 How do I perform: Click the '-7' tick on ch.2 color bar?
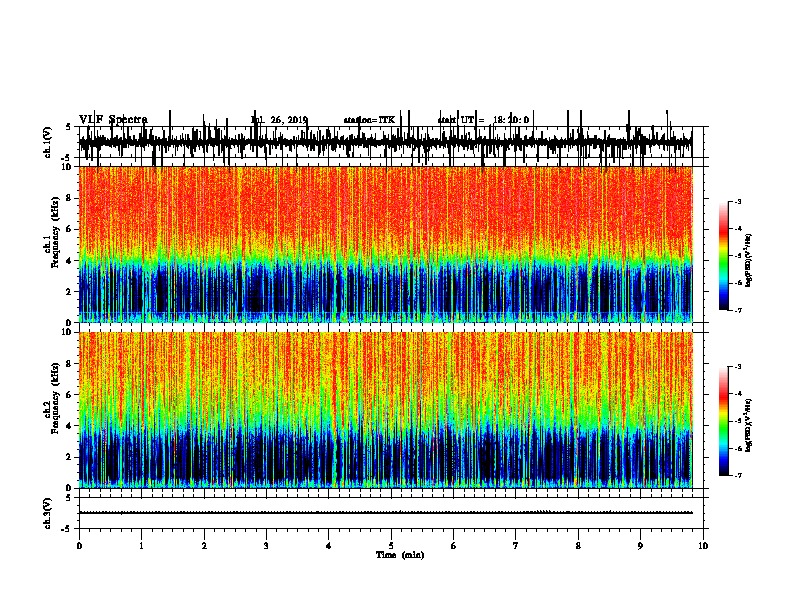point(738,475)
